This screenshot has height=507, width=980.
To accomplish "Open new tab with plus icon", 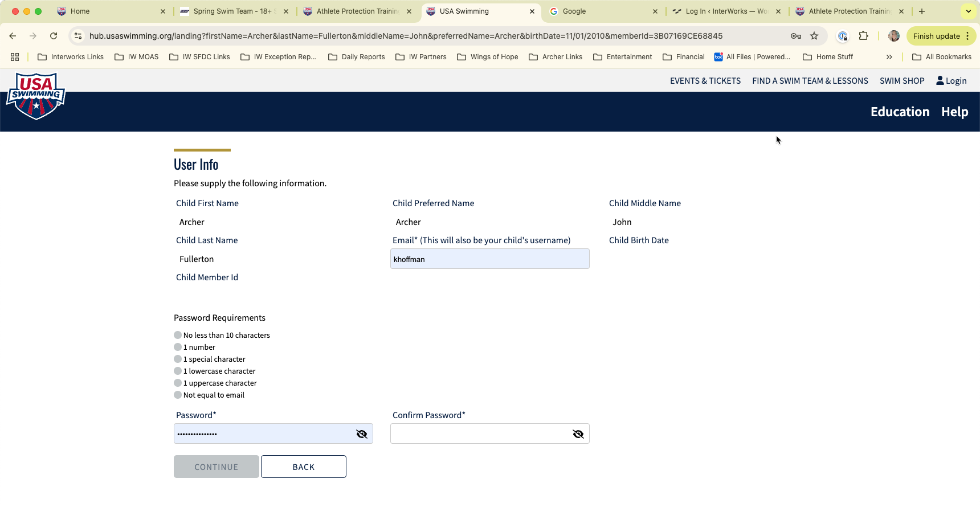I will tap(922, 11).
